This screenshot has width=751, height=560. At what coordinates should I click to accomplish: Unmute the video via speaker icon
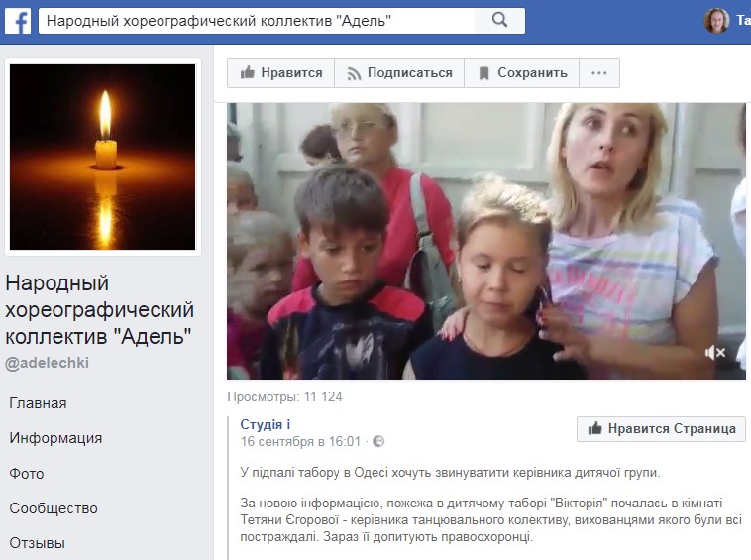[x=715, y=353]
